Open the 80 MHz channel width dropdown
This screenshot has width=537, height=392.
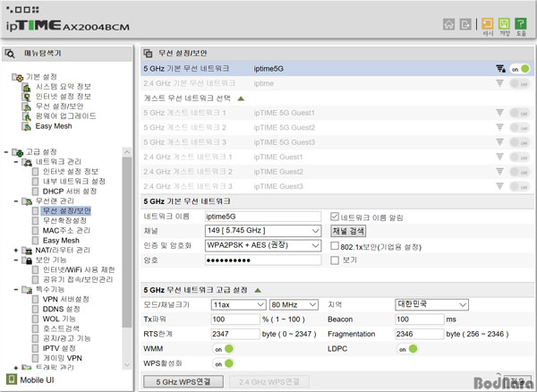click(294, 304)
